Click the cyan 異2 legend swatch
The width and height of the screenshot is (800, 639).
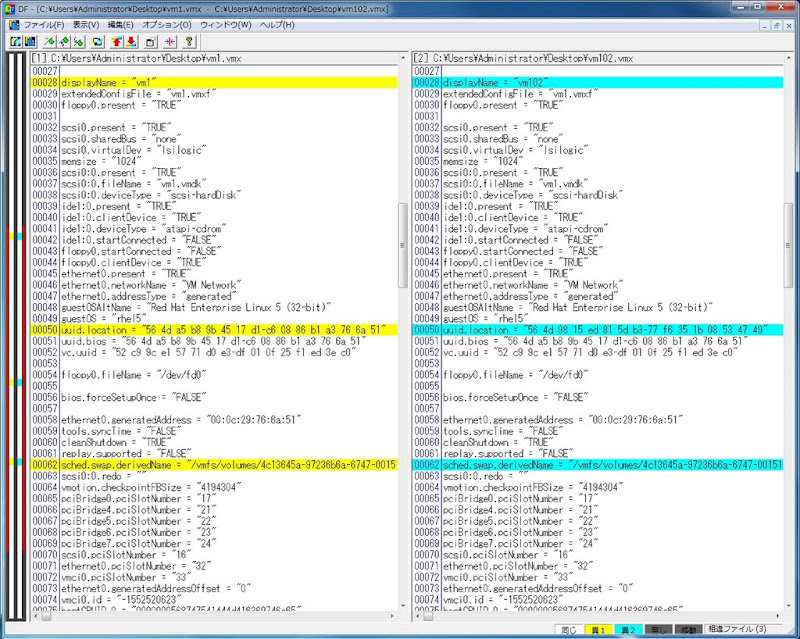pyautogui.click(x=628, y=631)
